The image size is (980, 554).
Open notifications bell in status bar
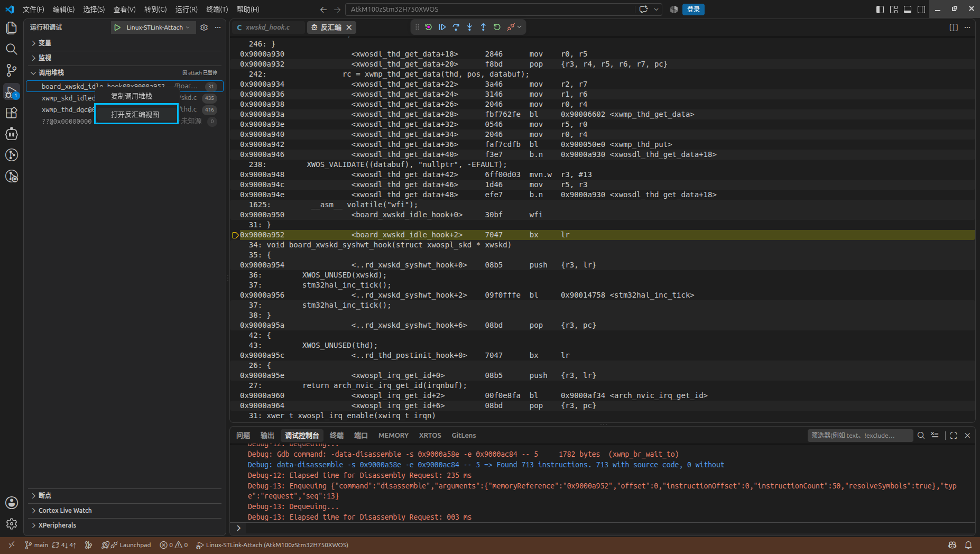tap(968, 545)
